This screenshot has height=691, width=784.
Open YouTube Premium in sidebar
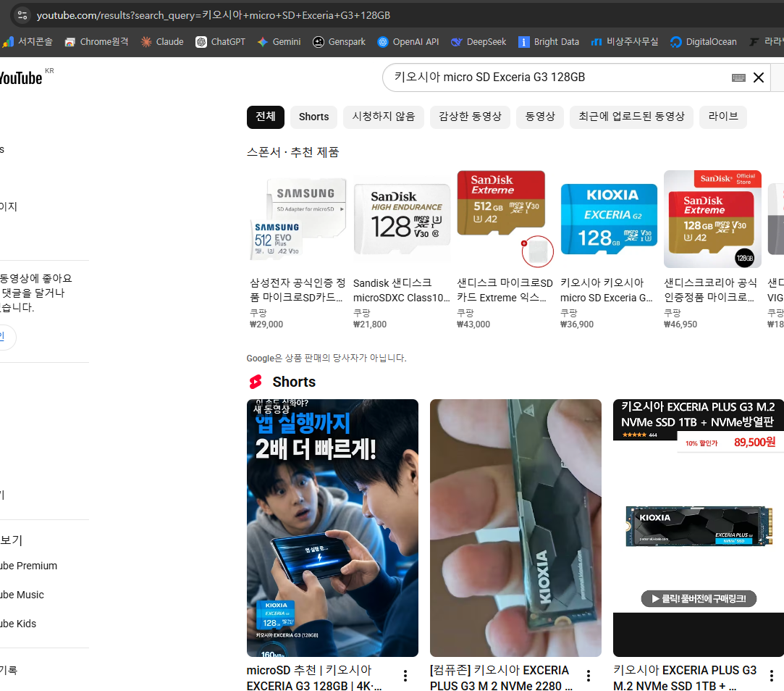tap(28, 566)
